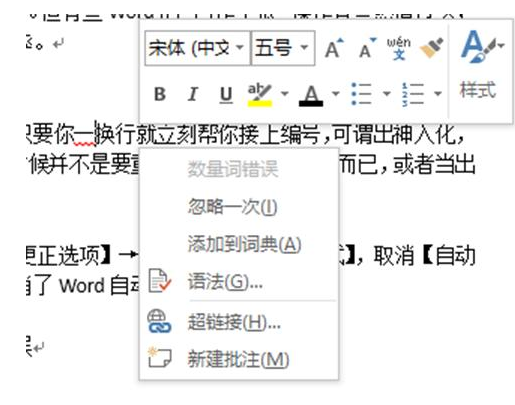Viewport: 515px width, 405px height.
Task: Expand bullets library dropdown arrow
Action: tap(386, 94)
